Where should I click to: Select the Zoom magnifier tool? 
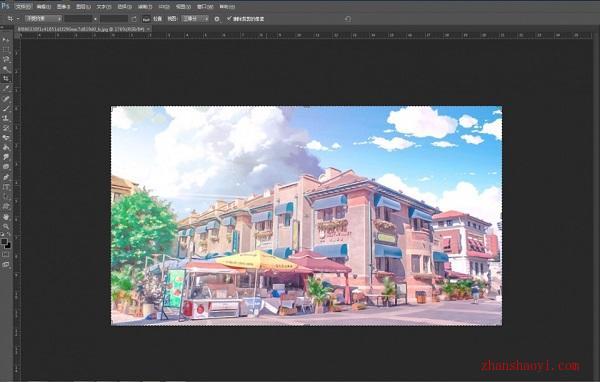[x=6, y=226]
